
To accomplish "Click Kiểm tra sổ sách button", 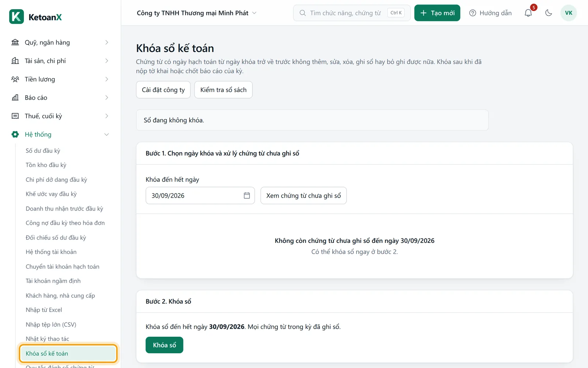I will (223, 90).
